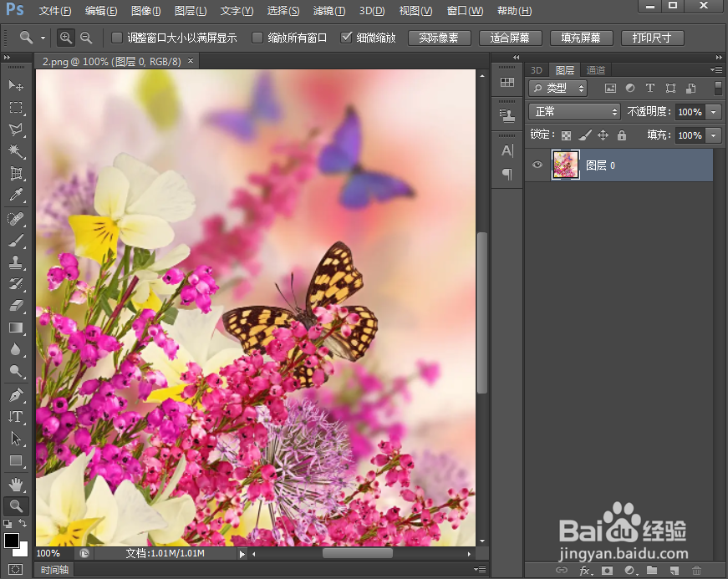Select the Dodge tool
Image resolution: width=728 pixels, height=579 pixels.
click(x=16, y=371)
